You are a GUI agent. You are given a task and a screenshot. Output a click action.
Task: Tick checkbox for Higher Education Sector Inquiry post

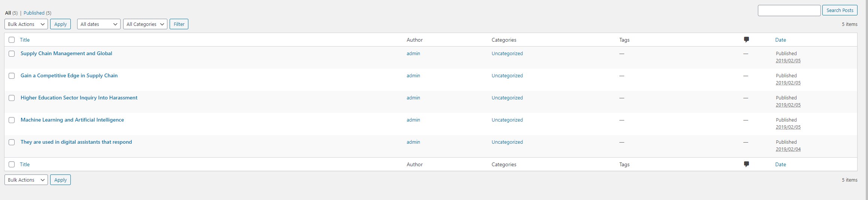pyautogui.click(x=12, y=98)
